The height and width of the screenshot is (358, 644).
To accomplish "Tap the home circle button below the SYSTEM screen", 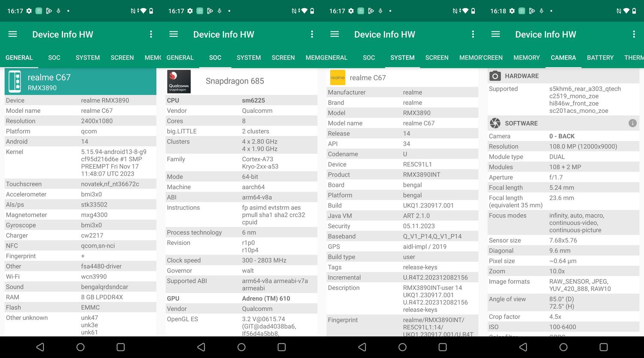I will point(402,347).
